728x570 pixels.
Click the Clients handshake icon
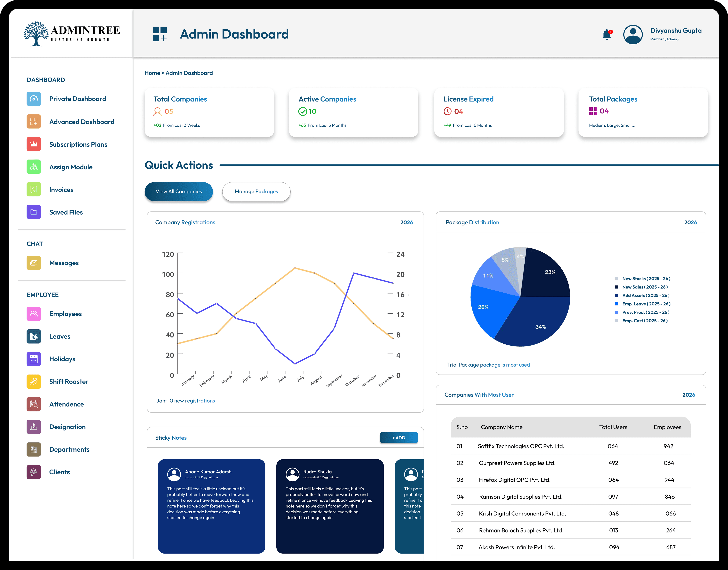[34, 472]
